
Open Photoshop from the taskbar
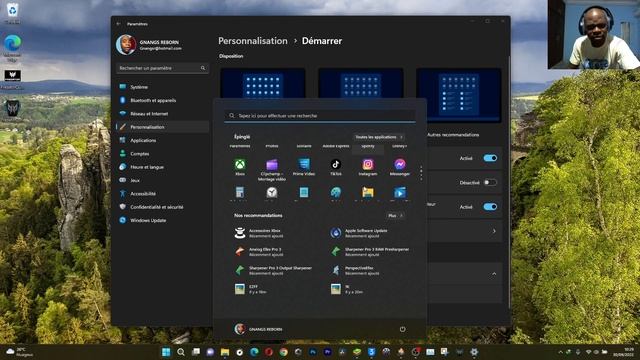313,352
